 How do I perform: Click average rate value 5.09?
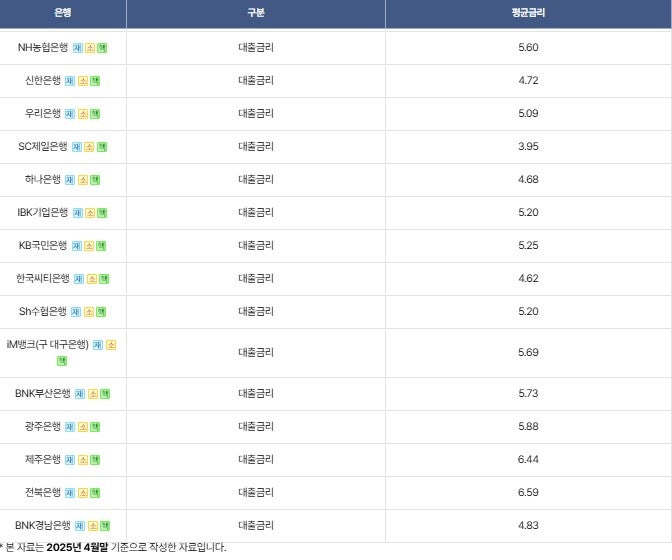tap(528, 114)
